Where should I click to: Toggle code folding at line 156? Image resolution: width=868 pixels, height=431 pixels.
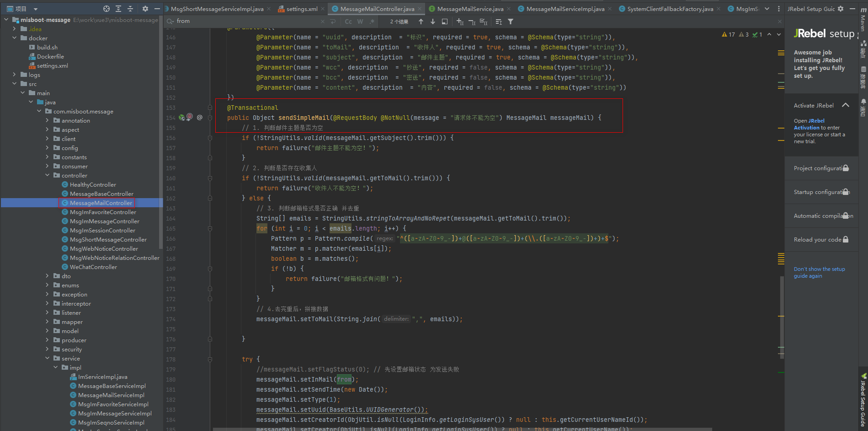click(x=210, y=138)
